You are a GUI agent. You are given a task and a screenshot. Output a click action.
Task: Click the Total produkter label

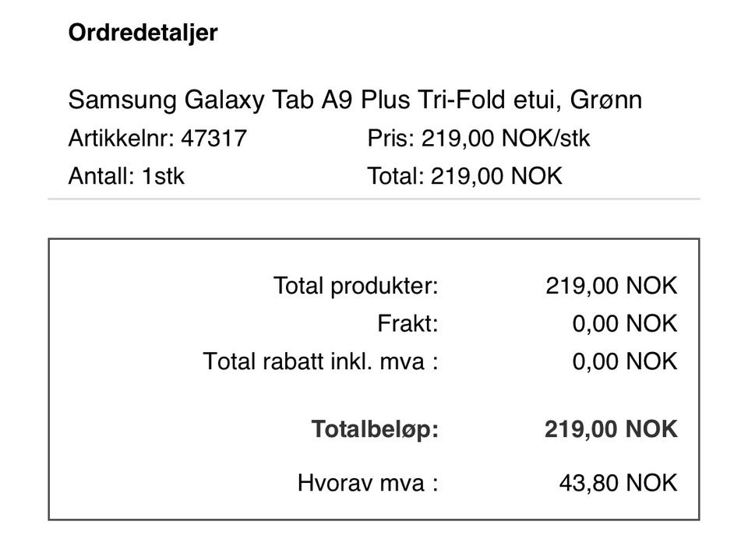[x=356, y=286]
